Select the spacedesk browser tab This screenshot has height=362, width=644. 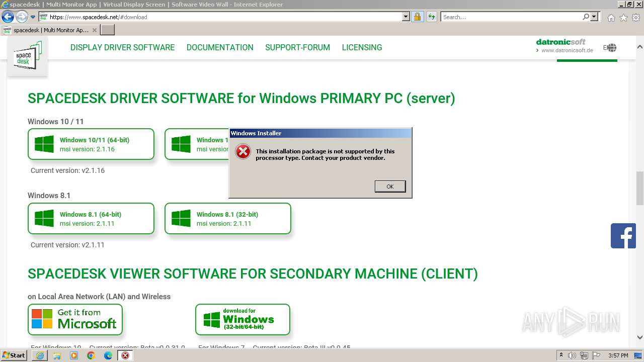coord(50,30)
